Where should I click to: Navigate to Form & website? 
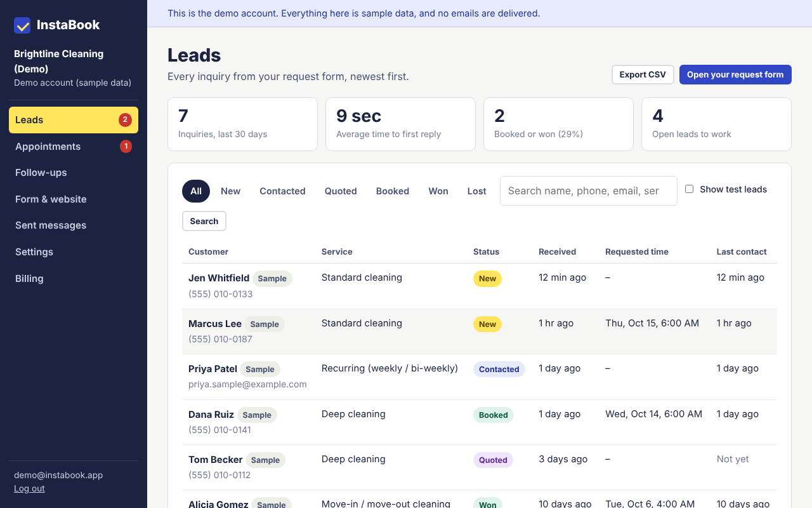pyautogui.click(x=74, y=199)
